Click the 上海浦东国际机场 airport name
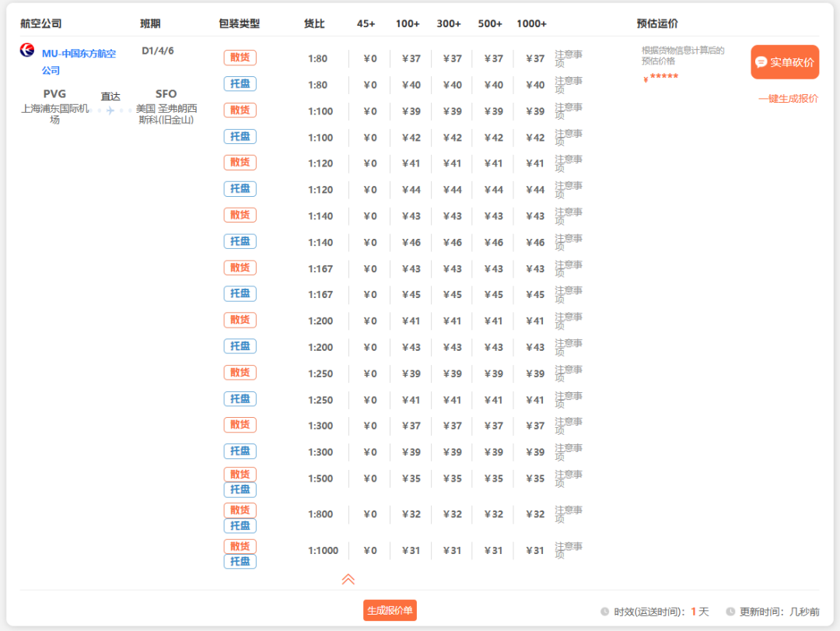 [x=54, y=114]
